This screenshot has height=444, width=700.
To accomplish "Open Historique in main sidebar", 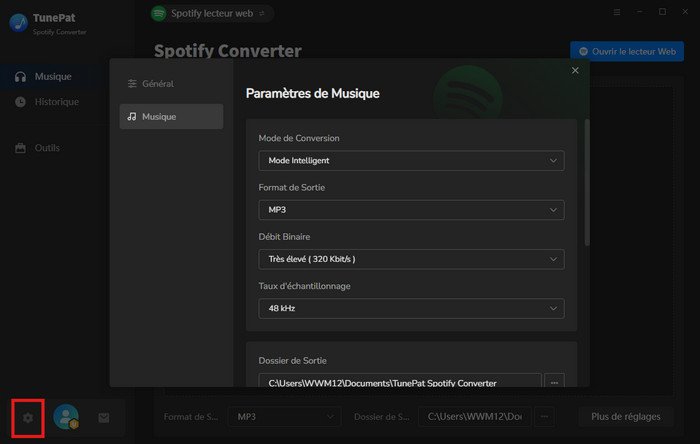I will (x=56, y=102).
